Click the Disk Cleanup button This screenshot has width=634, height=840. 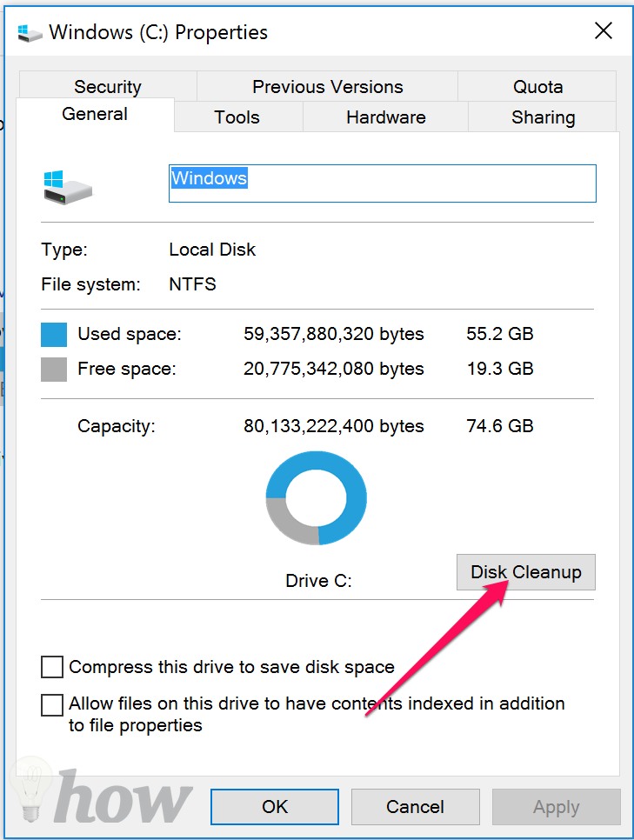coord(526,572)
